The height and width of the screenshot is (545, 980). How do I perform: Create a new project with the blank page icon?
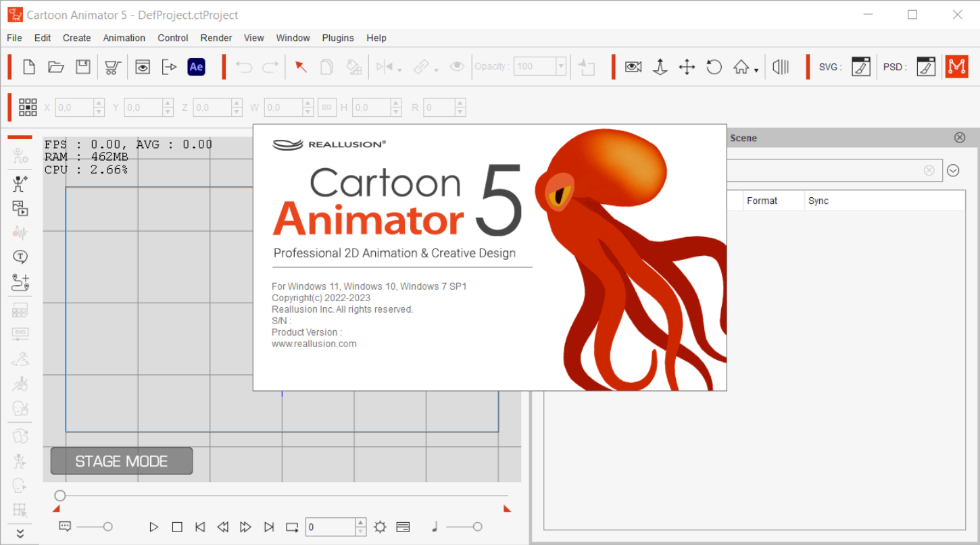(x=29, y=67)
